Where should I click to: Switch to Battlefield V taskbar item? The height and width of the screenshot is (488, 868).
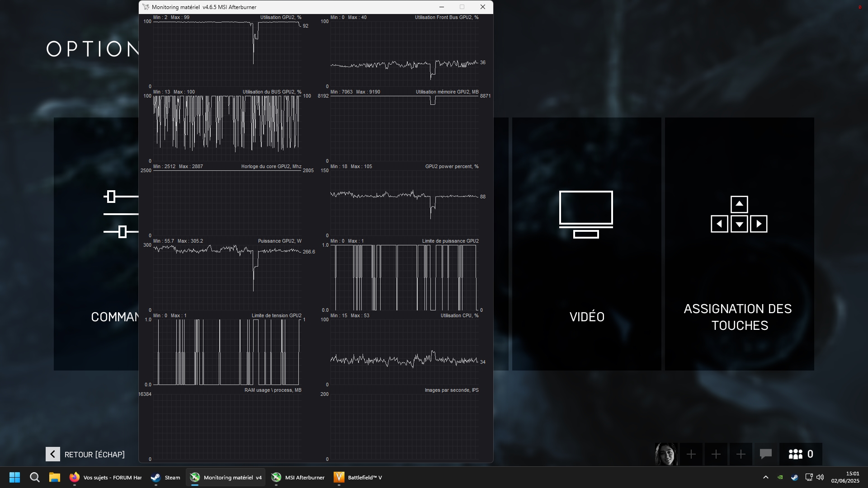pos(358,477)
